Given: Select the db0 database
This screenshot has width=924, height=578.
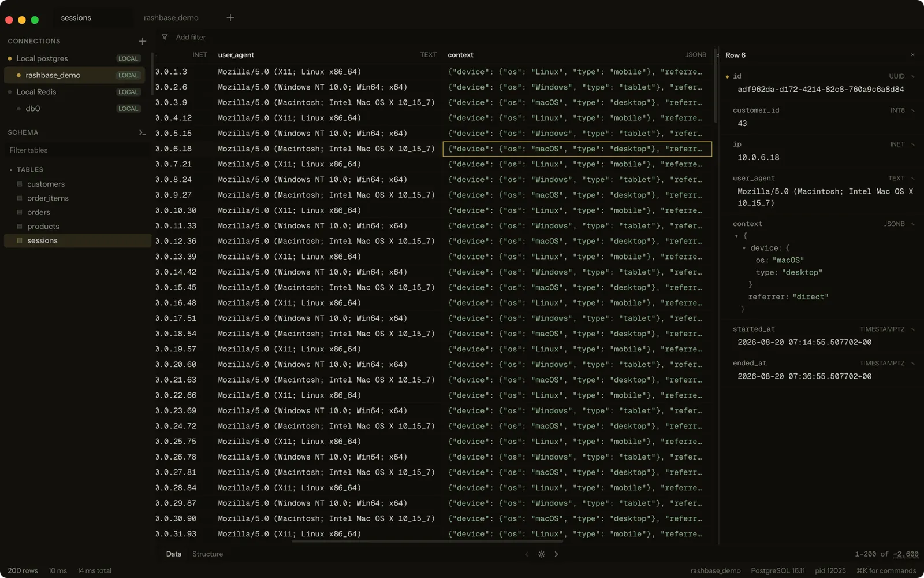Looking at the screenshot, I should [x=75, y=109].
